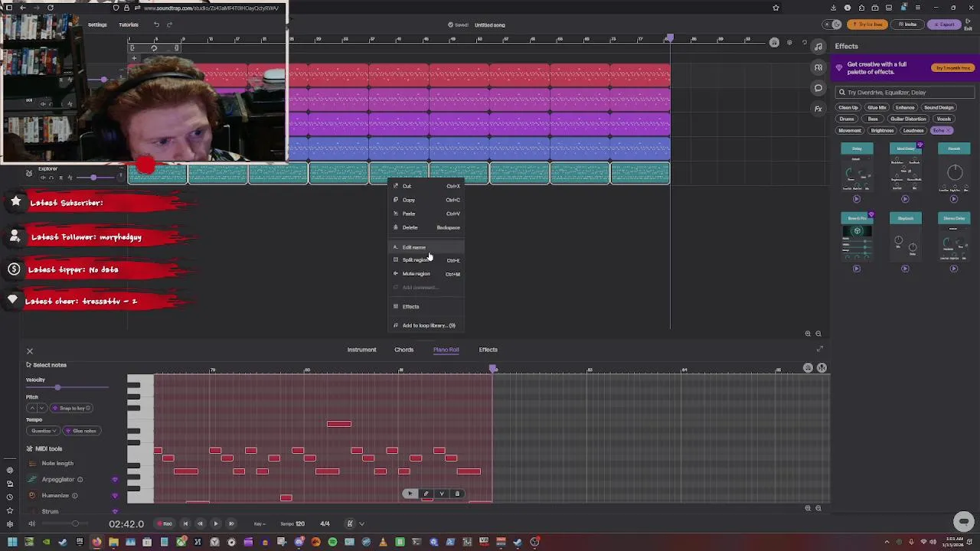
Task: Choose Edit name from the context menu
Action: (x=426, y=247)
